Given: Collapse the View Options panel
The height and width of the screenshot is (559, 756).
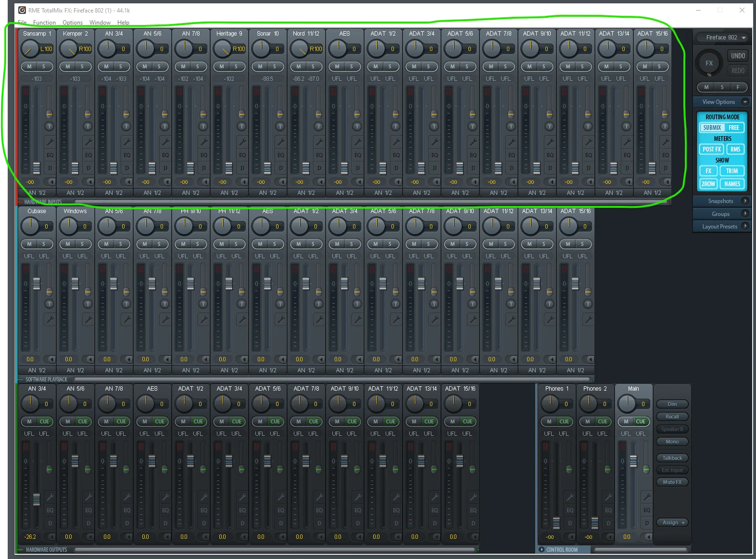Looking at the screenshot, I should click(x=745, y=102).
